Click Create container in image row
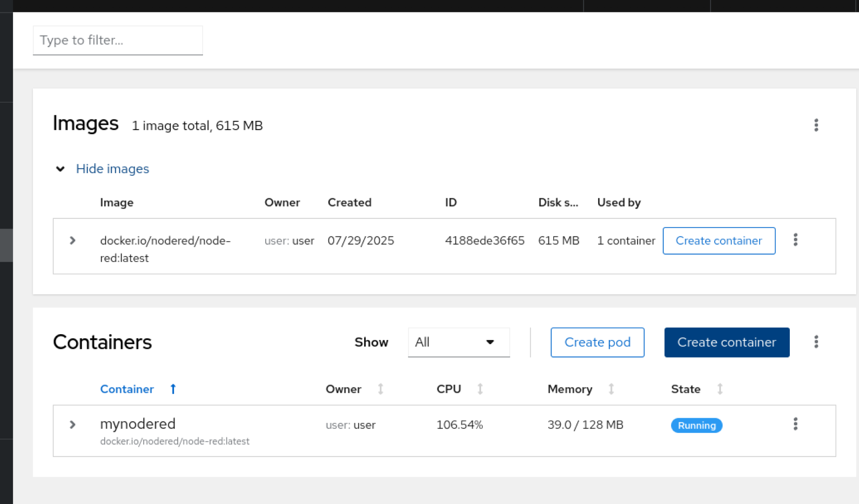859x504 pixels. 718,241
